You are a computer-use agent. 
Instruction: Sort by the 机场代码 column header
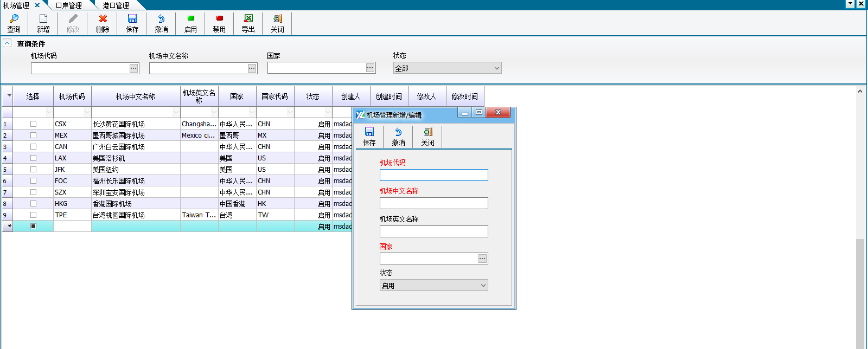pyautogui.click(x=72, y=96)
